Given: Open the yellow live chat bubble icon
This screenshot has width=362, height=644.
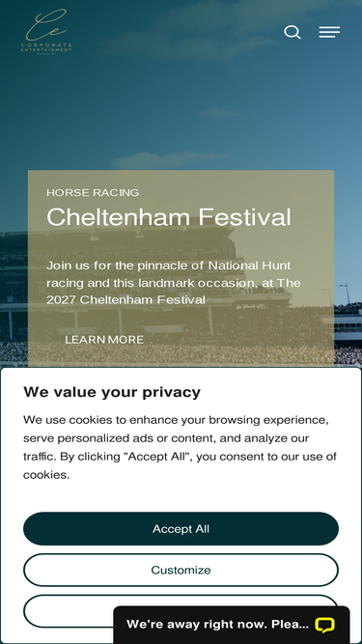Looking at the screenshot, I should (x=324, y=625).
